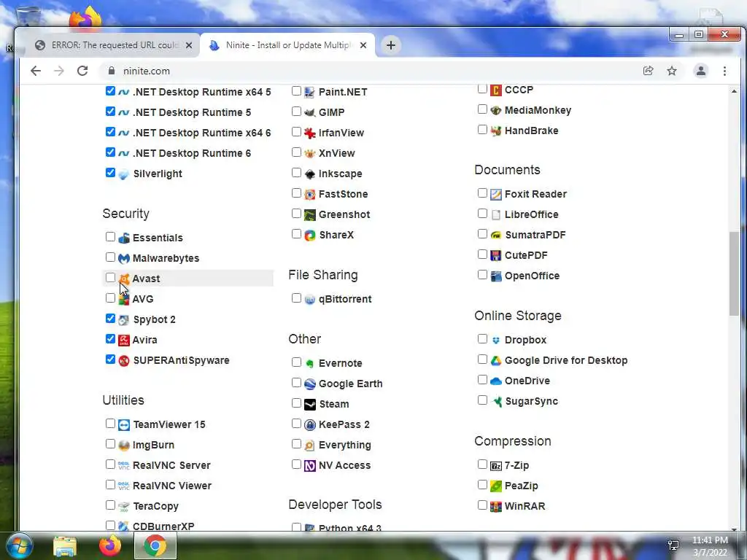Screen dimensions: 747x560
Task: Uncheck the Silverlight checkbox
Action: point(110,172)
